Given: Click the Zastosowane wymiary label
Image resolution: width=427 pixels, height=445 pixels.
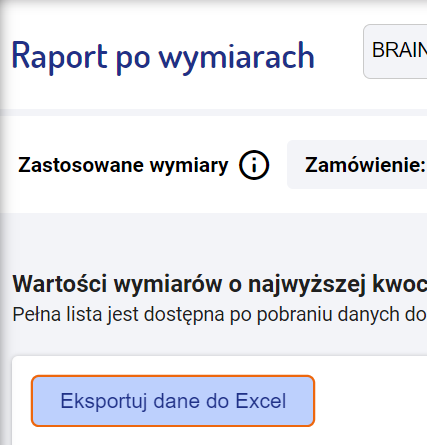Looking at the screenshot, I should [123, 165].
